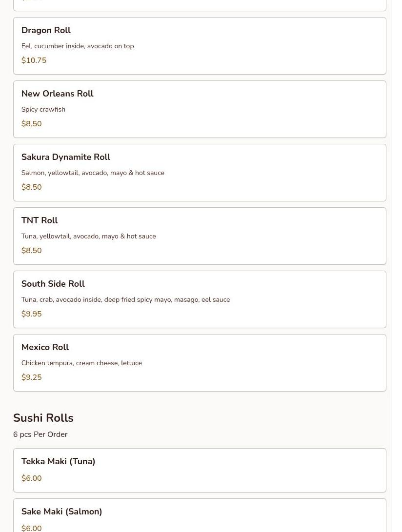Click the "6 pcs Per Order" subtitle
Viewport: 402px width, 532px height.
pos(40,434)
